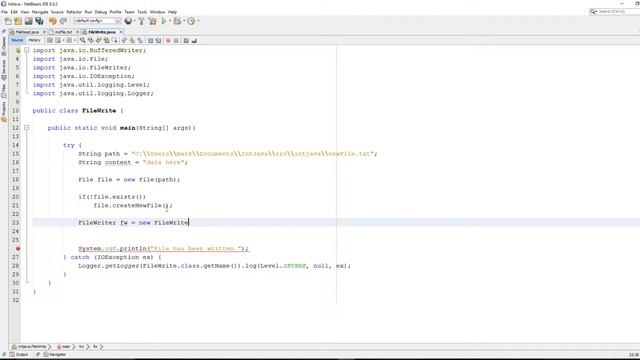The width and height of the screenshot is (640, 360).
Task: Open dropdown arrow next to Debug icon
Action: (184, 21)
